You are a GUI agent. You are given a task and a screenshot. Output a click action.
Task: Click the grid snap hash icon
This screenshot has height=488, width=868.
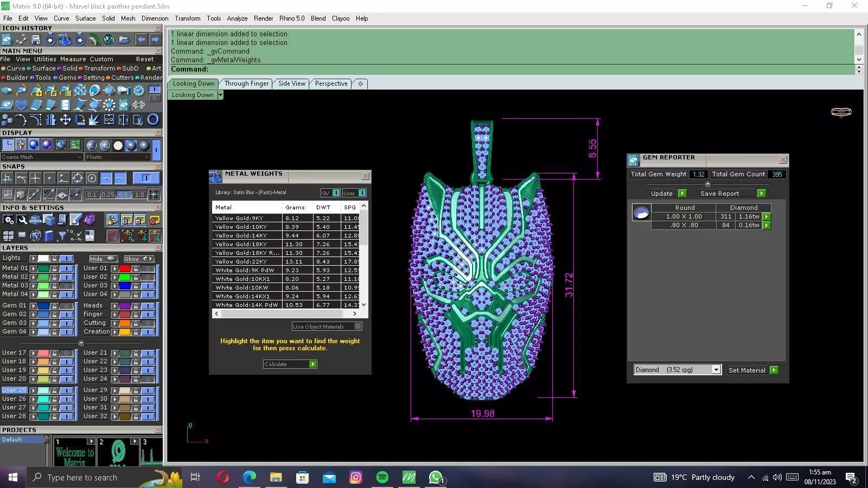click(154, 194)
